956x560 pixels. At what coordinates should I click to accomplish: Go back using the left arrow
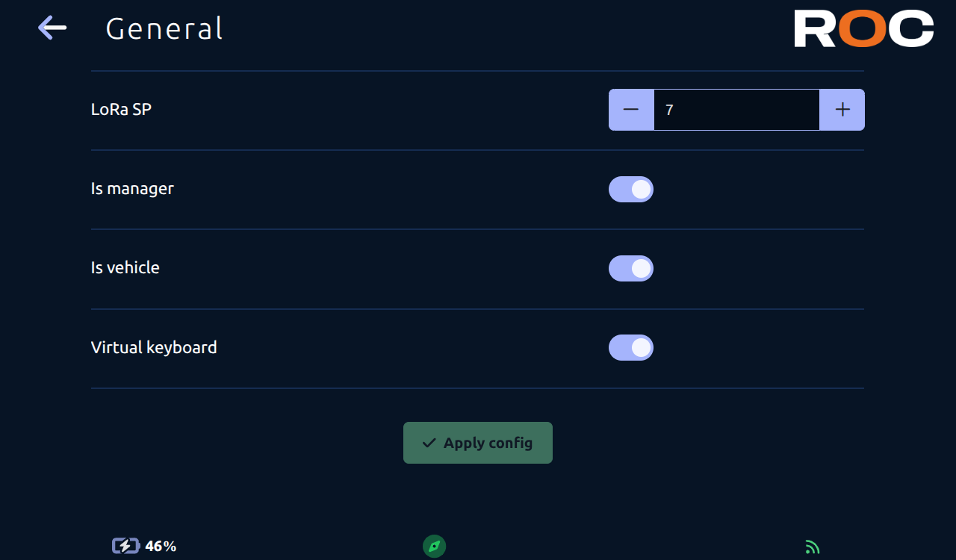[x=52, y=28]
